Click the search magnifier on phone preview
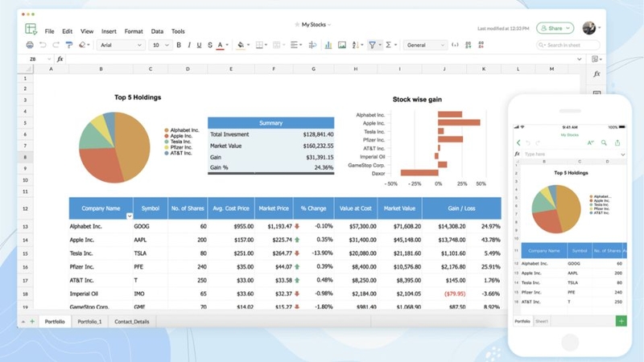Viewport: 644px width, 362px height. pyautogui.click(x=604, y=143)
